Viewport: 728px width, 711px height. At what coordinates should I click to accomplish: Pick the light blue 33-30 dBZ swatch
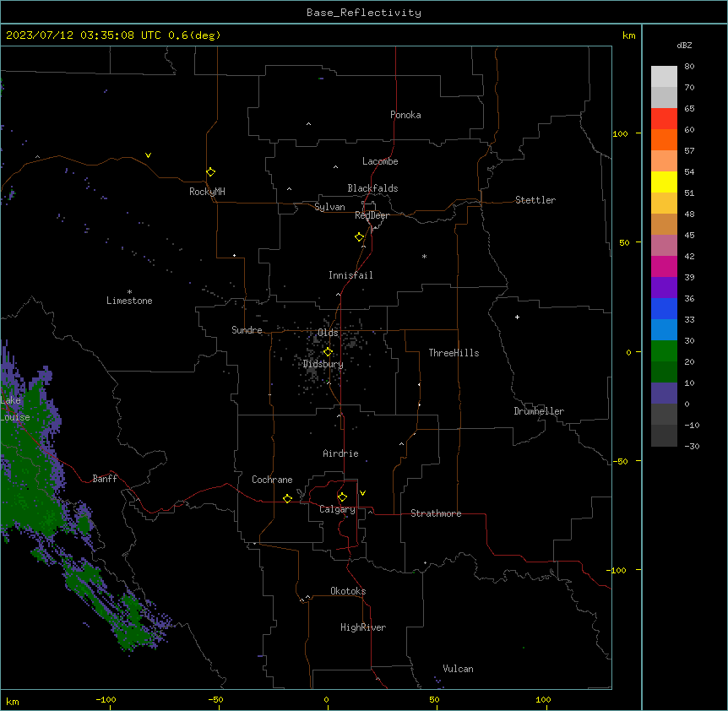(x=664, y=330)
